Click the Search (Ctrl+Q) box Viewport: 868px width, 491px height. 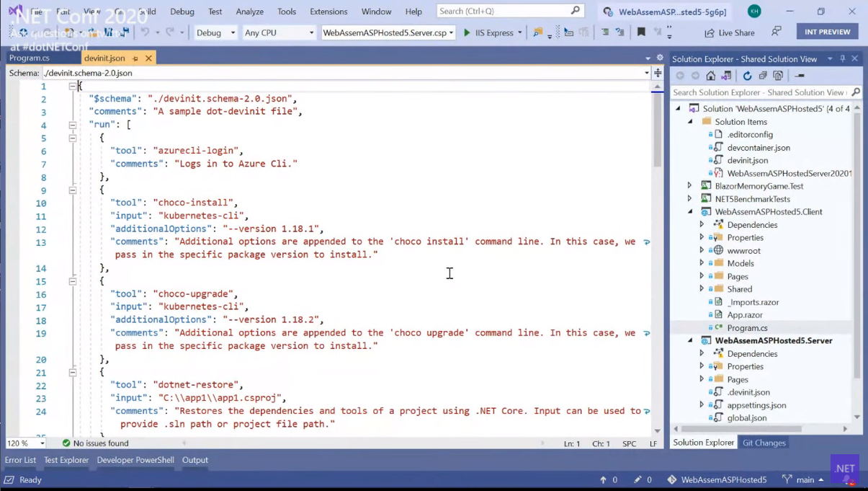click(510, 11)
